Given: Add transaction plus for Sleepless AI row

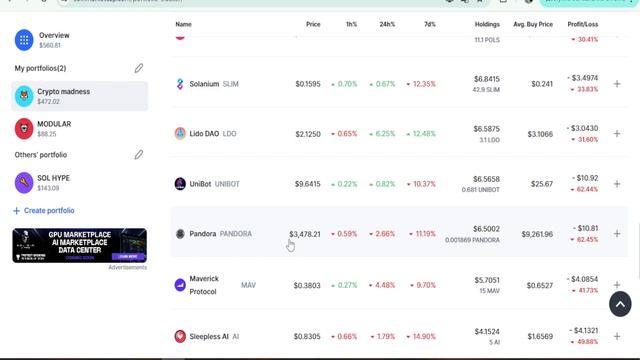Looking at the screenshot, I should click(617, 336).
